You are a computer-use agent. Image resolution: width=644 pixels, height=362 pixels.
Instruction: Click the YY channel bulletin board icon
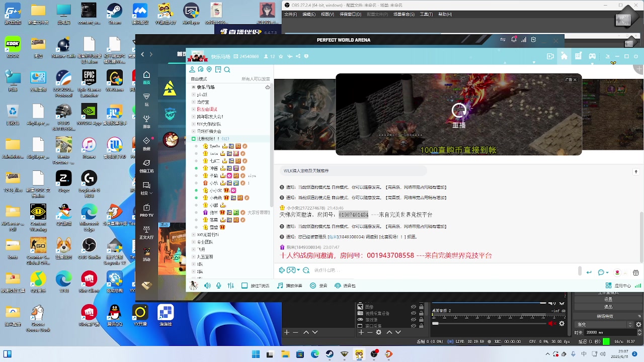(x=218, y=69)
